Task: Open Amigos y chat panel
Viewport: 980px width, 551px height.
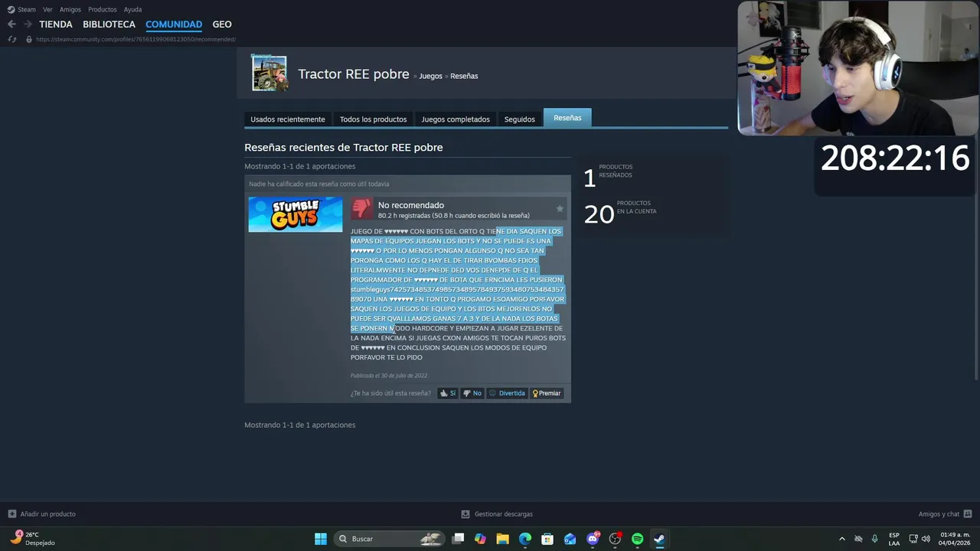Action: 945,514
